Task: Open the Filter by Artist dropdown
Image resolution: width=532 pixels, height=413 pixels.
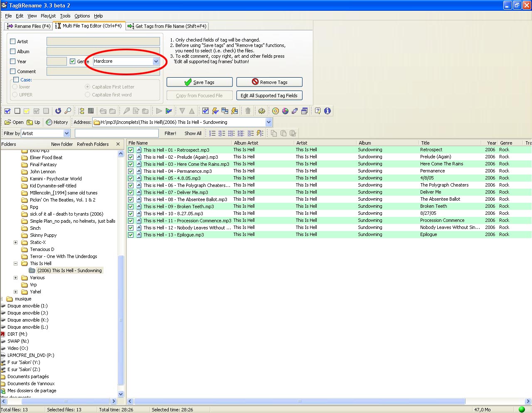Action: [x=66, y=133]
